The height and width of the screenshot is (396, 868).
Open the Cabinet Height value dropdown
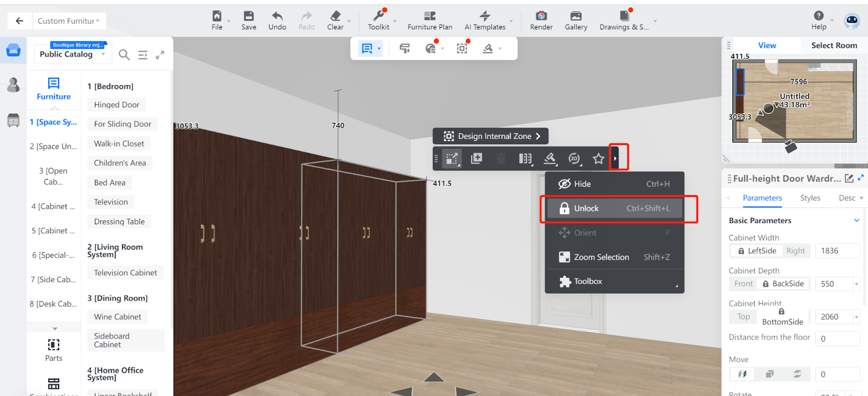(857, 317)
